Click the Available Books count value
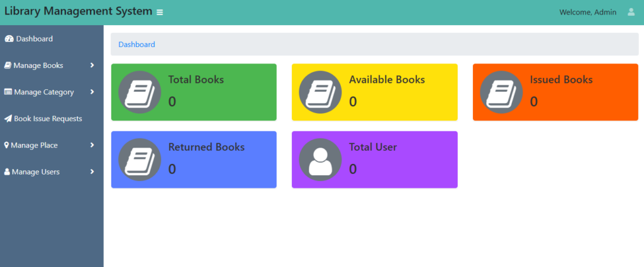 click(353, 101)
